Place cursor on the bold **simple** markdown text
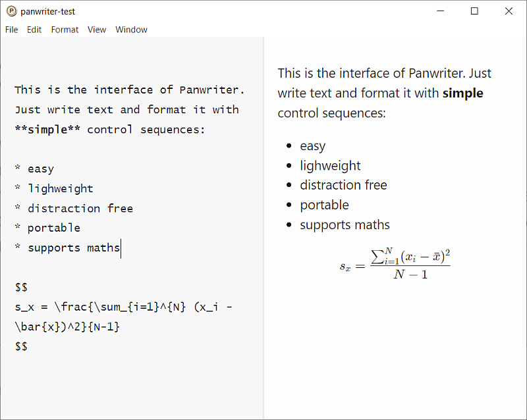 [47, 130]
